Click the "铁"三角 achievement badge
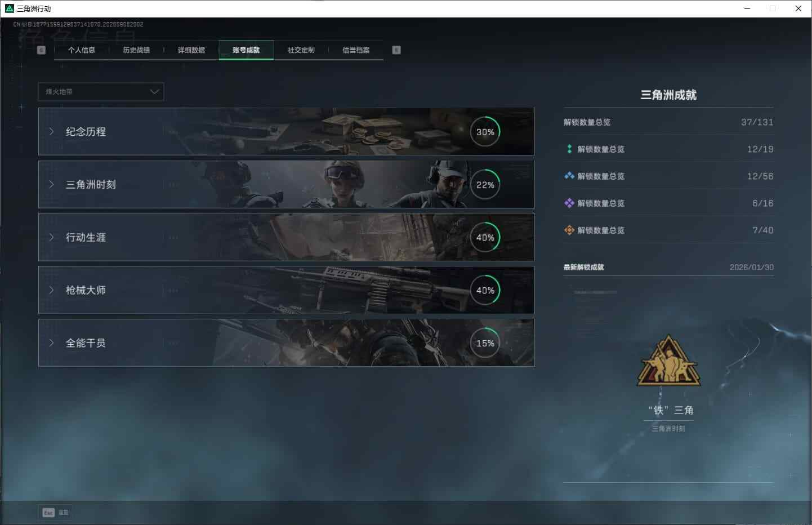The height and width of the screenshot is (525, 812). tap(668, 362)
